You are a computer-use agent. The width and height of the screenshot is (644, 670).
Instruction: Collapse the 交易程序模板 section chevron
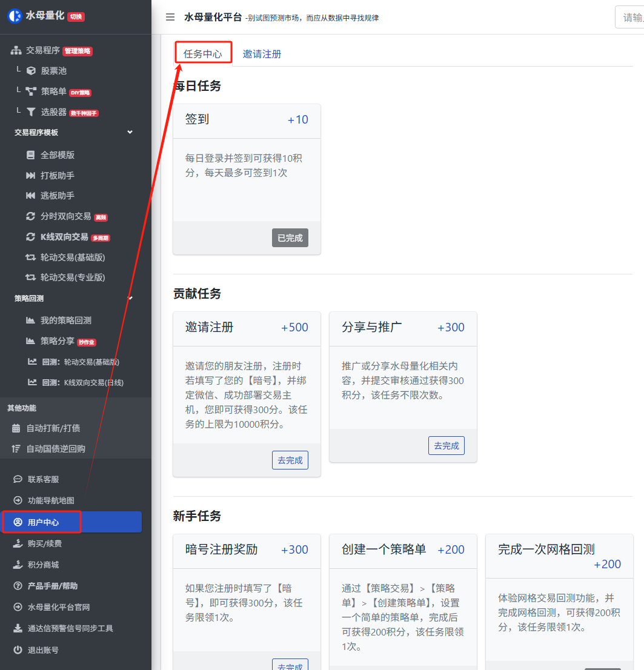130,132
